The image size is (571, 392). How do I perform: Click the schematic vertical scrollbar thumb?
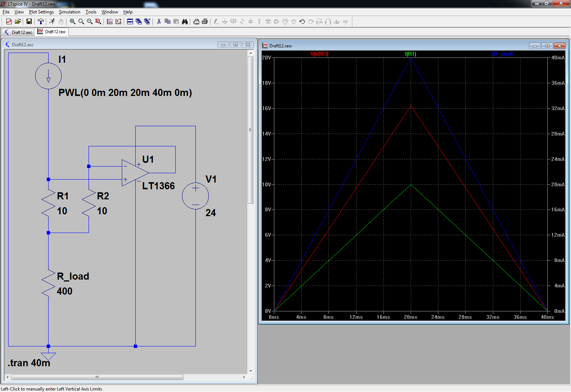pyautogui.click(x=250, y=130)
